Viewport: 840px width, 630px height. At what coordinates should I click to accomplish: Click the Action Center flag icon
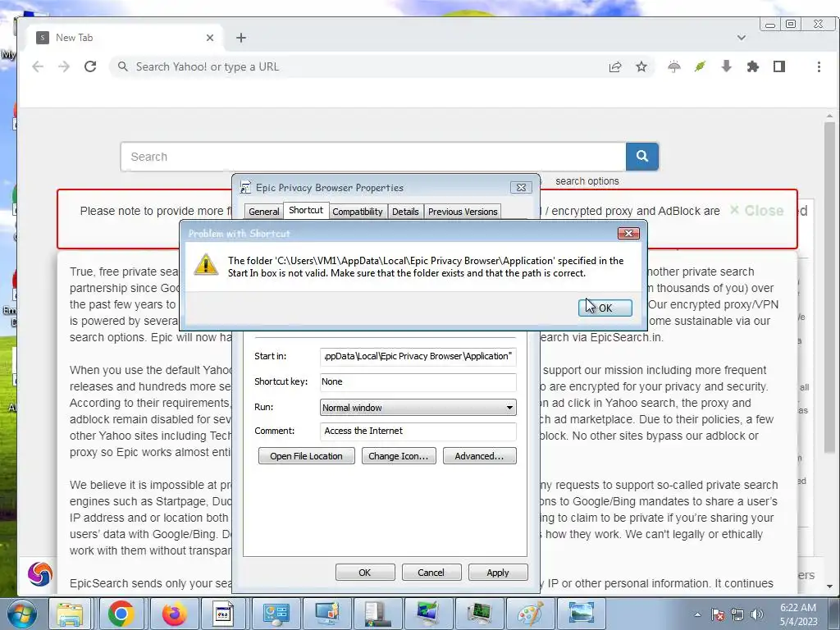pyautogui.click(x=718, y=614)
